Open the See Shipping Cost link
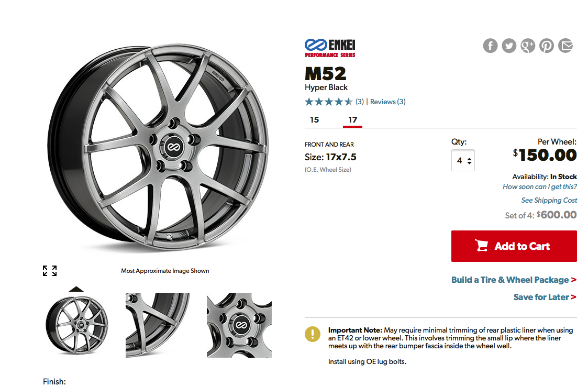Viewport: 588px width, 386px height. [x=549, y=200]
